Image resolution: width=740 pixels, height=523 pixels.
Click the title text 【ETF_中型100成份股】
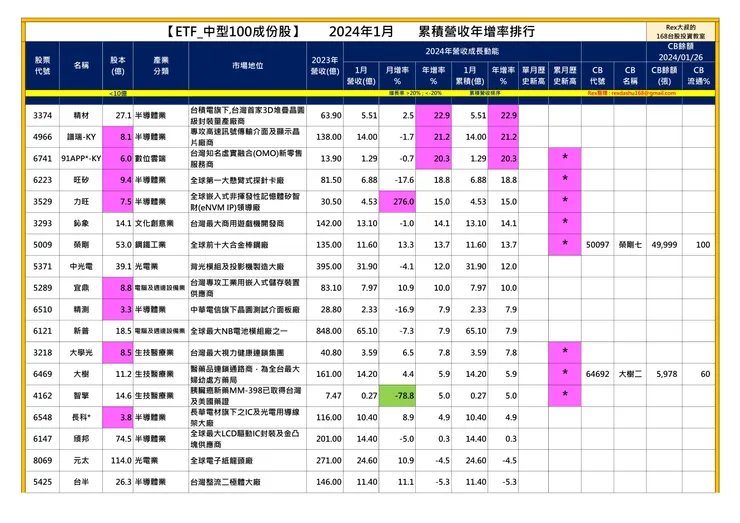tap(233, 32)
